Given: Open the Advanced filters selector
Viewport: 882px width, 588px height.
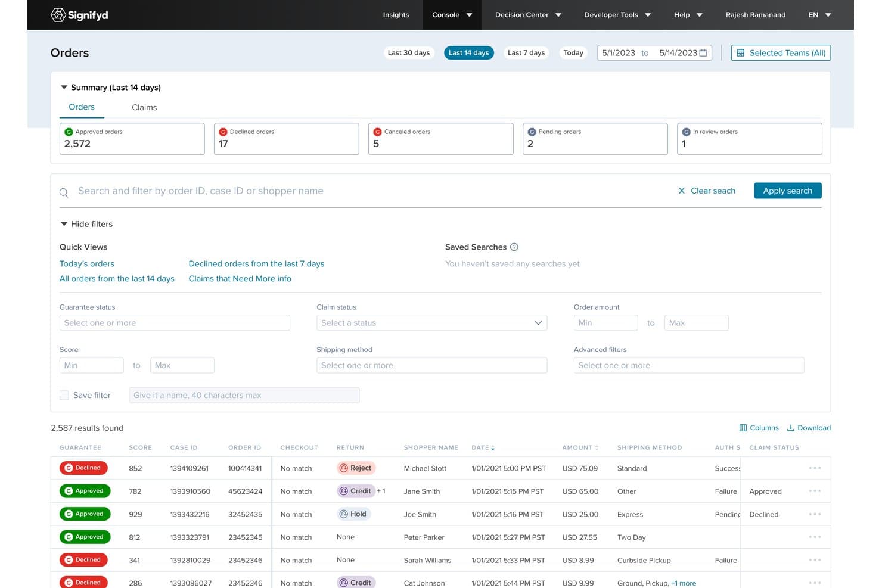Looking at the screenshot, I should [x=689, y=365].
